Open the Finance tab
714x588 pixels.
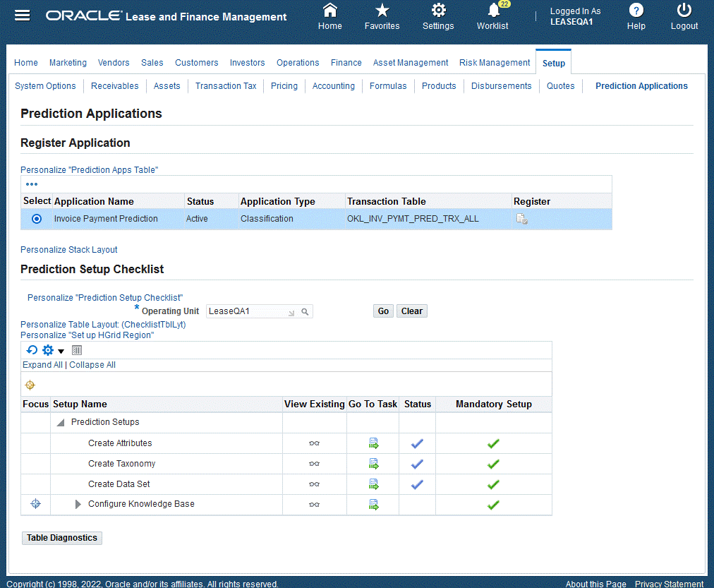346,62
